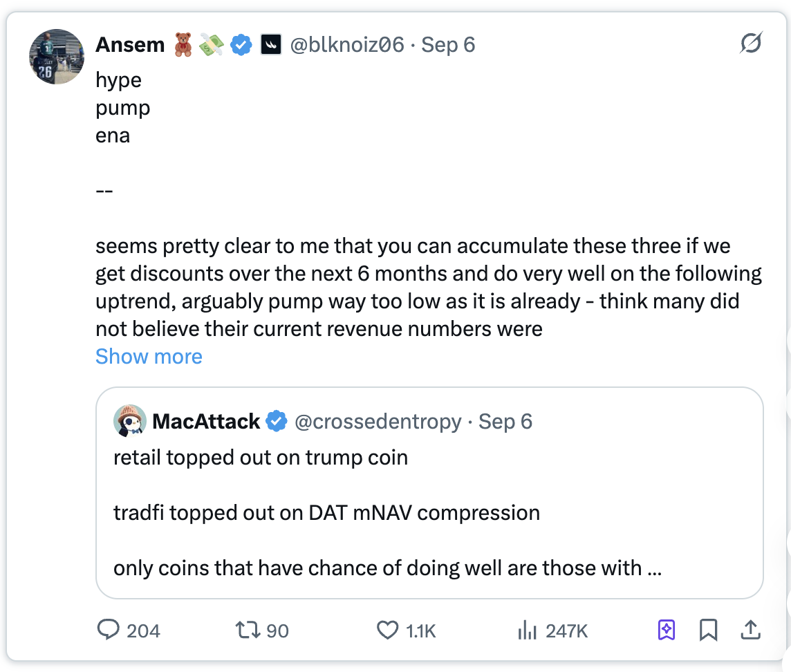
Task: Click the Sep 6 timestamp of Ansem's post
Action: tap(448, 45)
